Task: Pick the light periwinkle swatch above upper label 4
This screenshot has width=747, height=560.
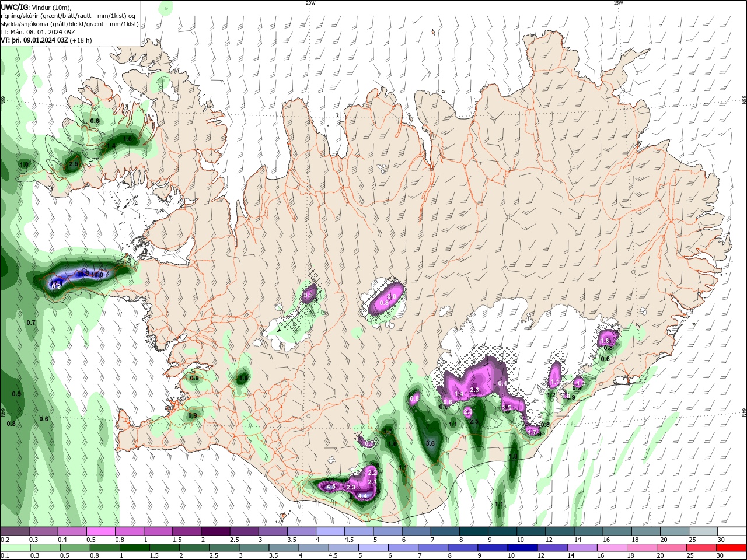Action: [x=330, y=531]
